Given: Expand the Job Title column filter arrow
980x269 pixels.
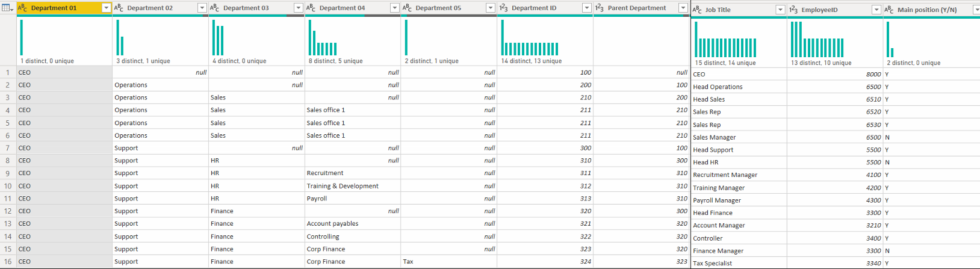Looking at the screenshot, I should 780,10.
